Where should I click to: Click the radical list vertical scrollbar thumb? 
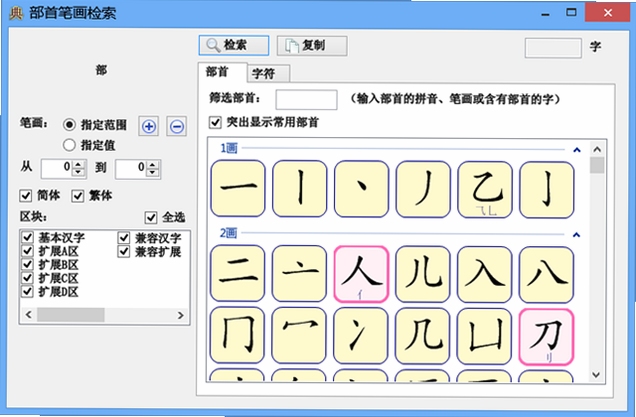click(597, 166)
